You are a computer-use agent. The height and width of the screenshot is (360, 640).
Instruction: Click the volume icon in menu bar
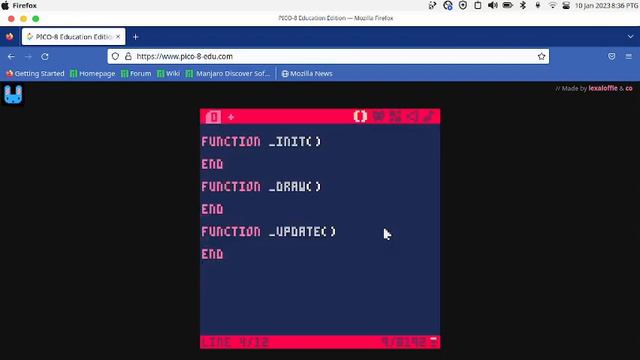(x=493, y=5)
